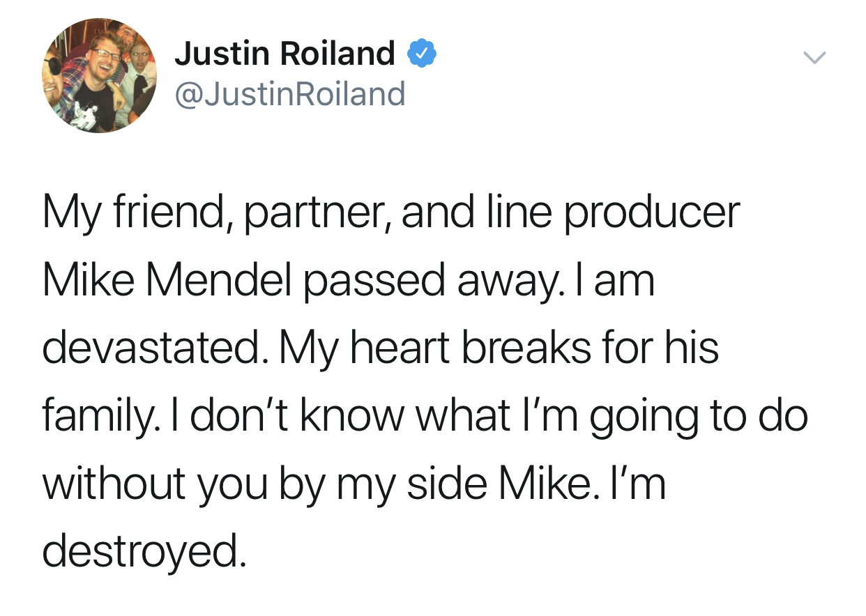The height and width of the screenshot is (616, 866).
Task: Click the word "devastated" in the tweet
Action: 153,348
